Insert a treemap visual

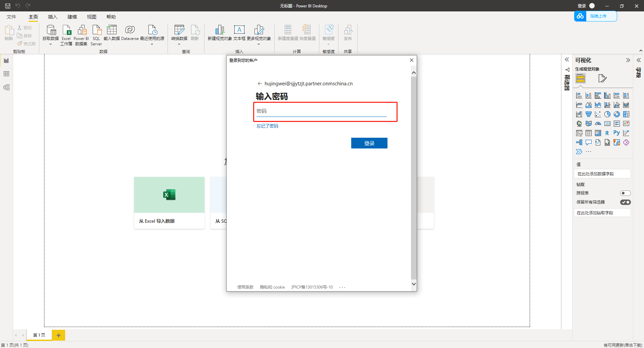[x=626, y=114]
